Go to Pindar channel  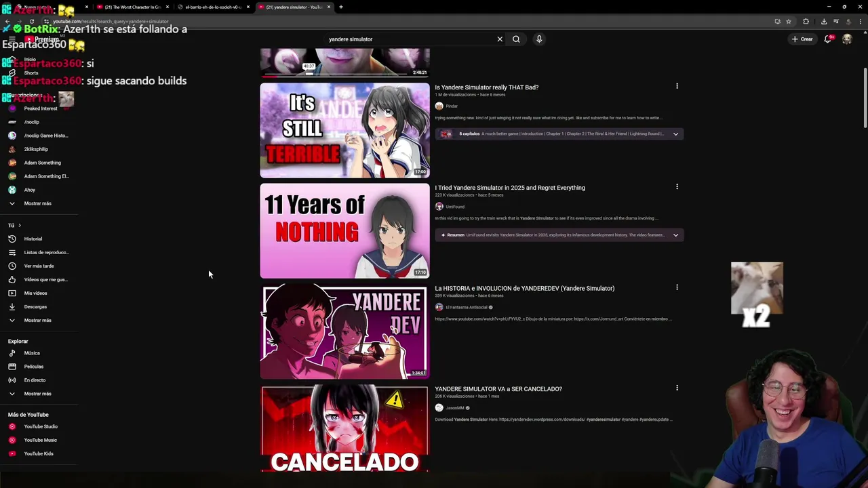[452, 106]
